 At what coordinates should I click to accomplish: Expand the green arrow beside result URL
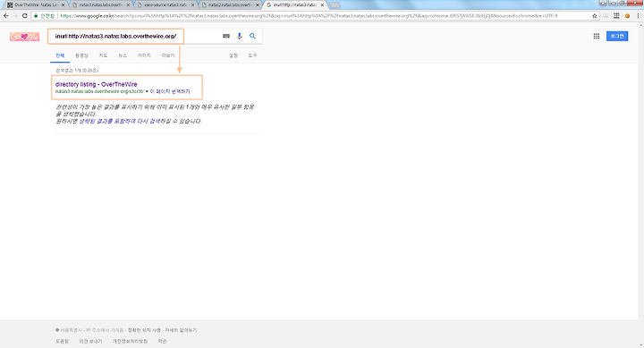[147, 91]
